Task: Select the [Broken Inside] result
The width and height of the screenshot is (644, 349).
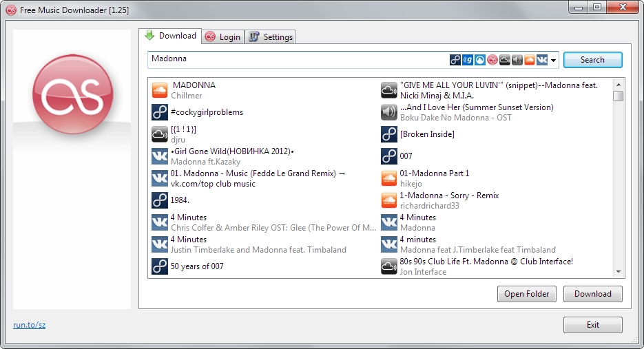Action: click(427, 134)
